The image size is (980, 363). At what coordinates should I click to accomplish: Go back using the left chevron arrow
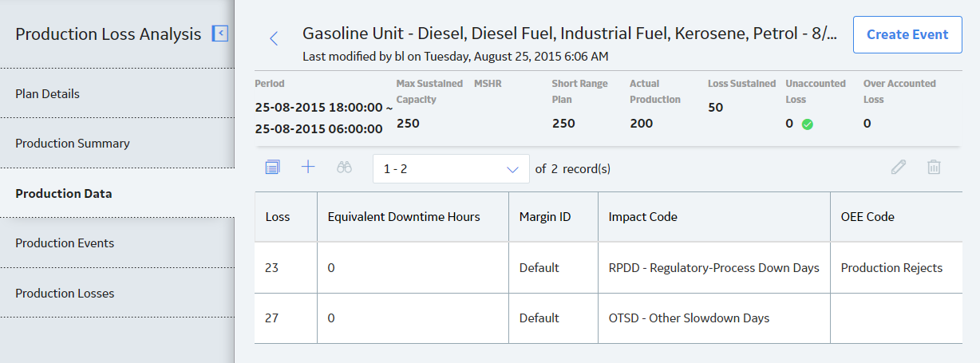(x=274, y=38)
